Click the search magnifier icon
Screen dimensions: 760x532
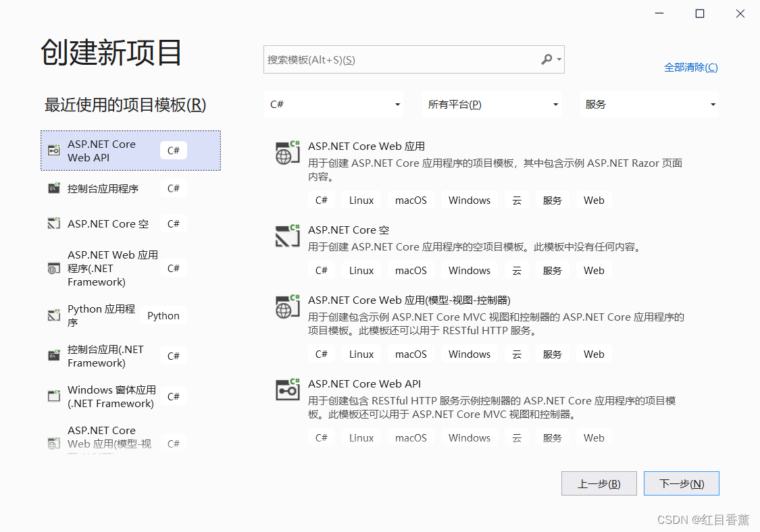[547, 59]
